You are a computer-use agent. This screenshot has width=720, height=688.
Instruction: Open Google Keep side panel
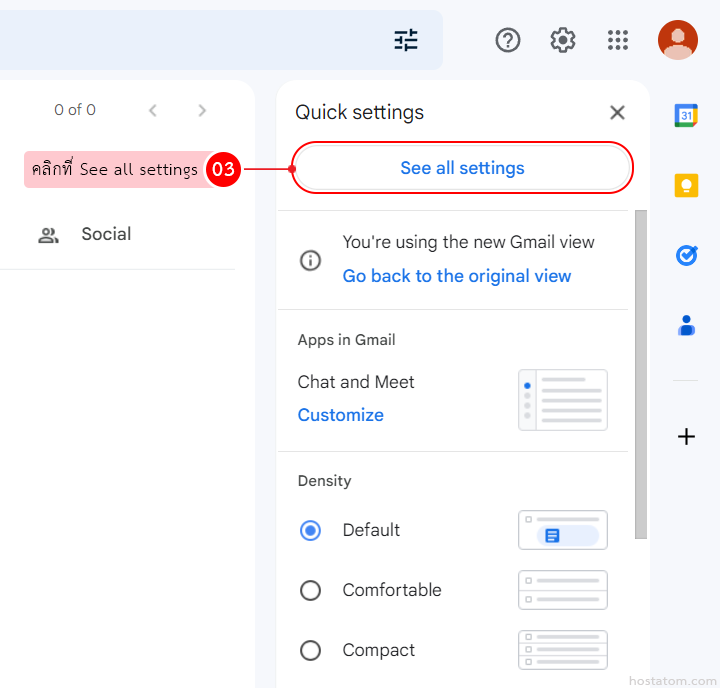click(686, 186)
